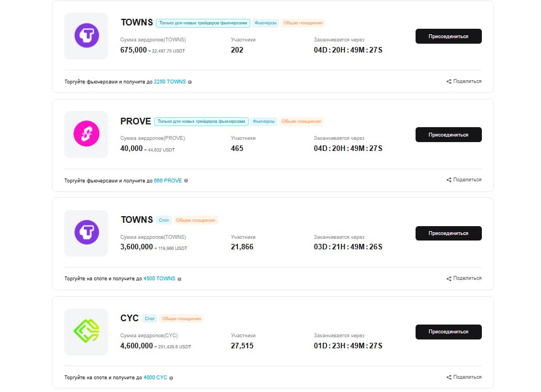Join the PROVE futures airdrop event
The height and width of the screenshot is (392, 541).
tap(449, 134)
